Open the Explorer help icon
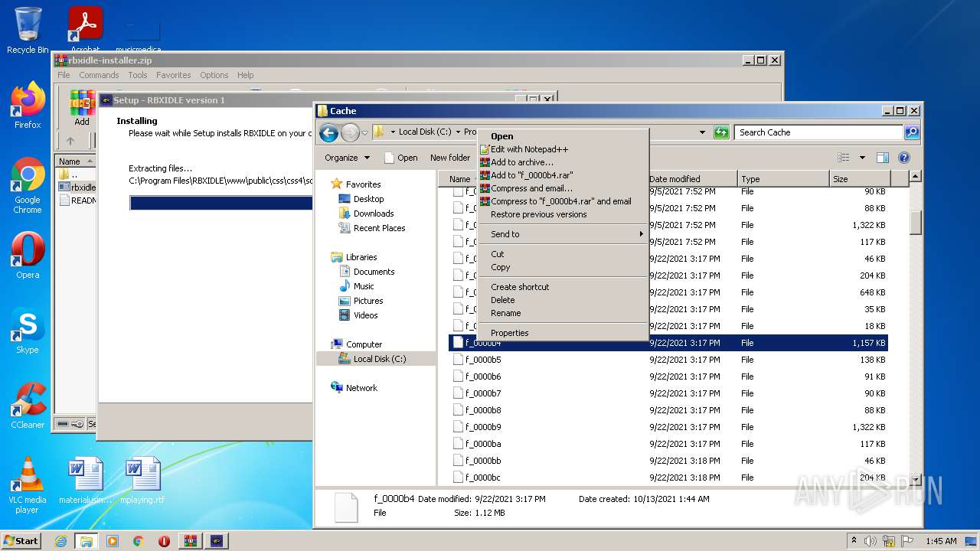Viewport: 980px width, 551px height. pyautogui.click(x=903, y=158)
